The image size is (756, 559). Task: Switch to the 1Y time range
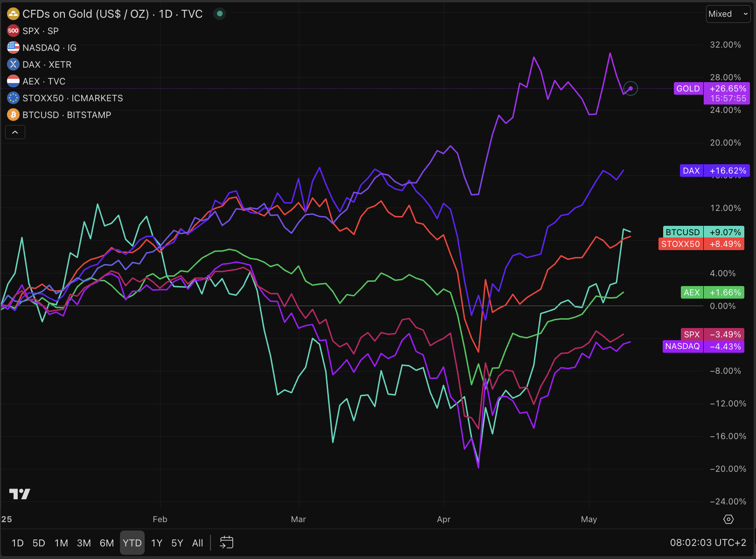pyautogui.click(x=157, y=543)
